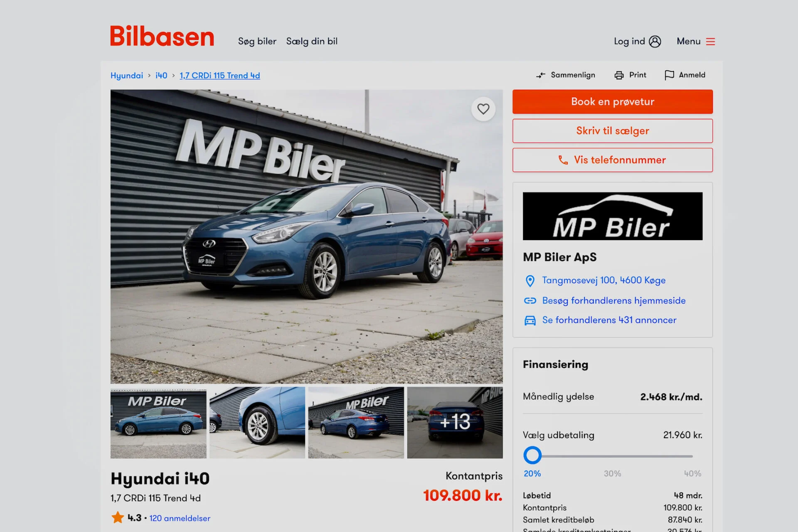798x532 pixels.
Task: Select the side-view car thumbnail
Action: pos(158,424)
